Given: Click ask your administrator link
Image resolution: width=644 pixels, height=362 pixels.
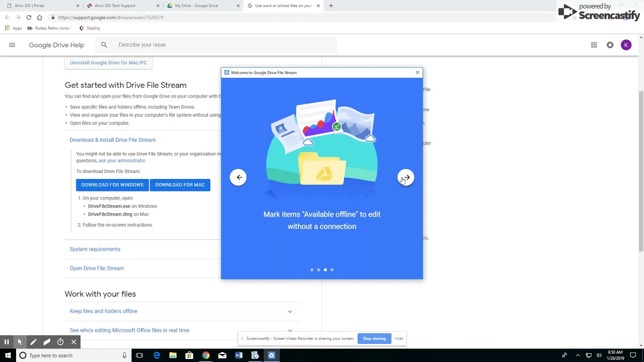Looking at the screenshot, I should click(122, 160).
